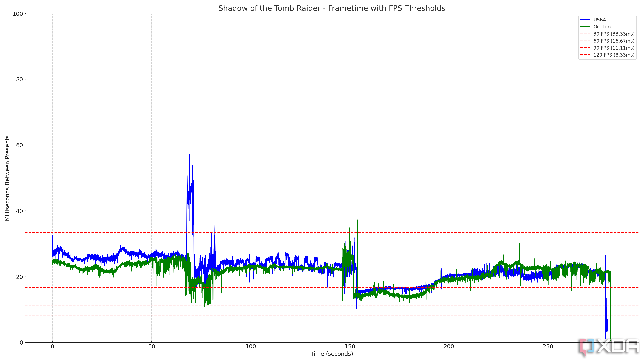Click the Milliseconds Between Presents axis label
The width and height of the screenshot is (644, 362).
point(7,178)
